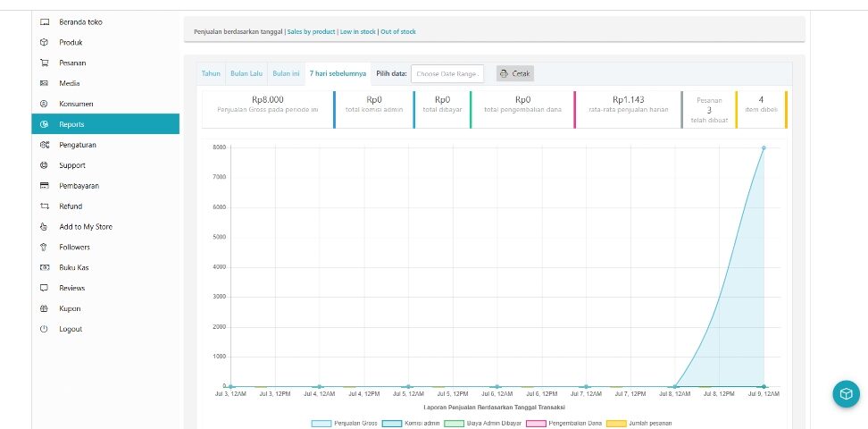Viewport: 868px width, 429px height.
Task: Click the Pembayaran card icon
Action: [x=43, y=186]
